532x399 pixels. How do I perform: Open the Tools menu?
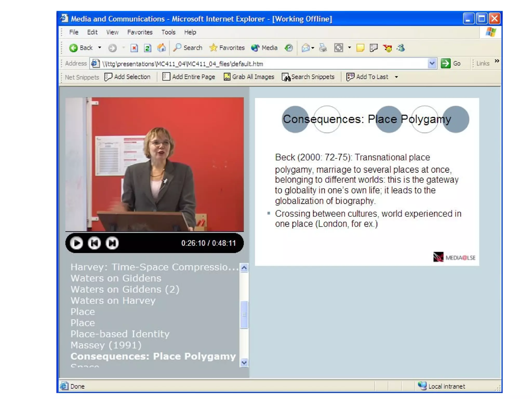(168, 32)
